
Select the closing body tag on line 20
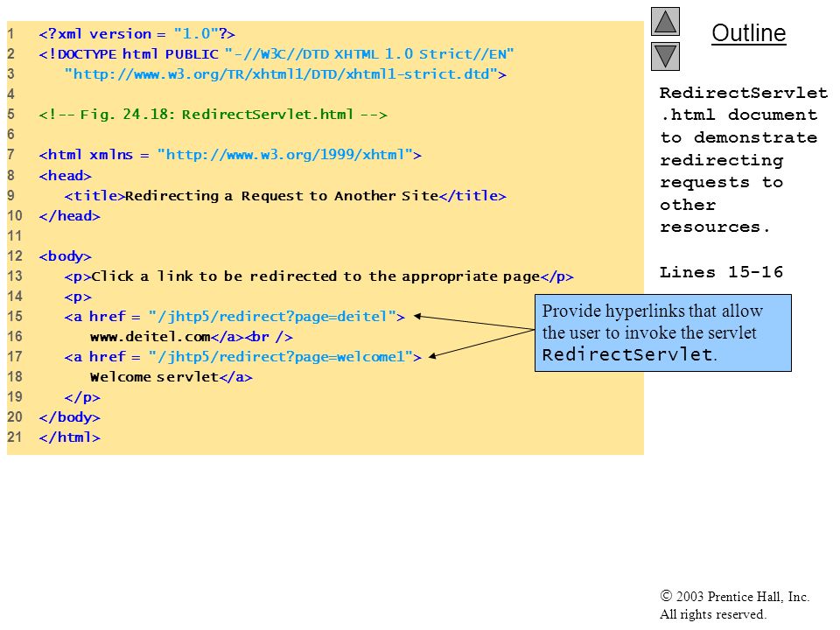(69, 417)
